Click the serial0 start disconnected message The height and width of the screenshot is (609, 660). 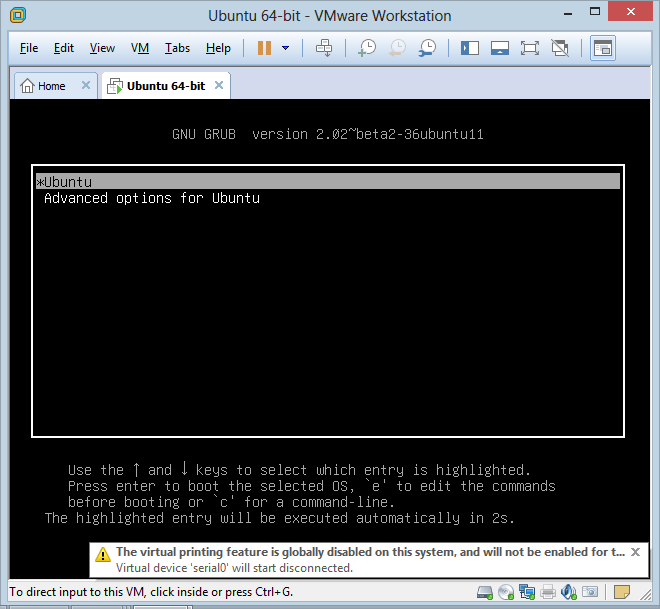pos(234,568)
